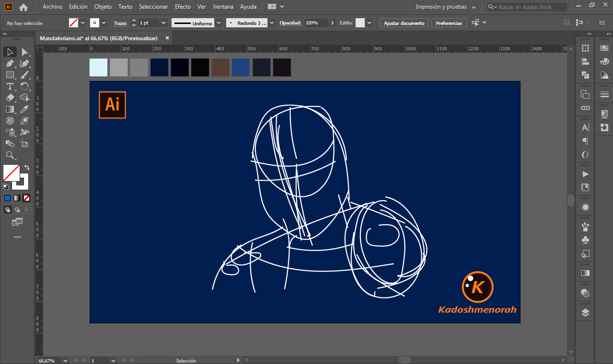Select the Direct Selection tool
Viewport: 613px width, 364px height.
click(x=24, y=52)
